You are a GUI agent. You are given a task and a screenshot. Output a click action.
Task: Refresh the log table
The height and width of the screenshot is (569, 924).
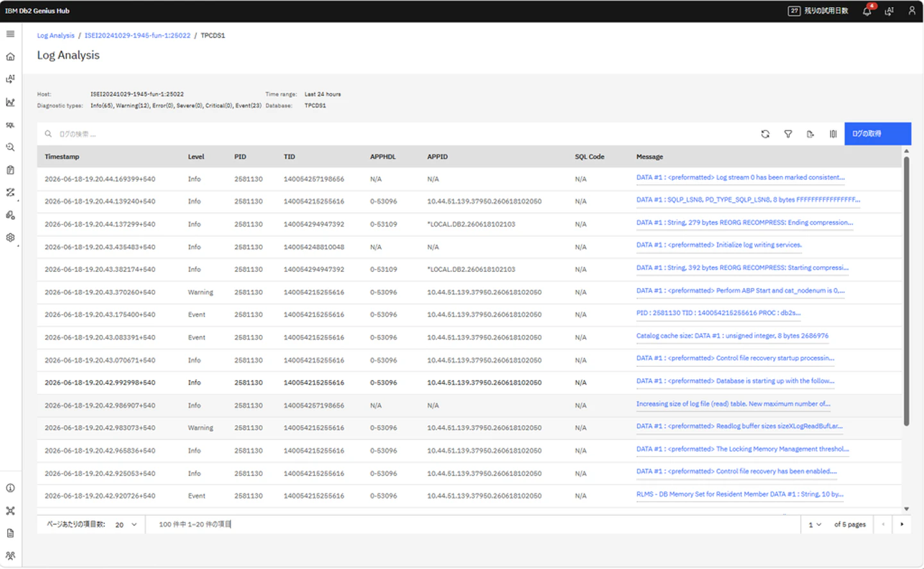pos(765,134)
